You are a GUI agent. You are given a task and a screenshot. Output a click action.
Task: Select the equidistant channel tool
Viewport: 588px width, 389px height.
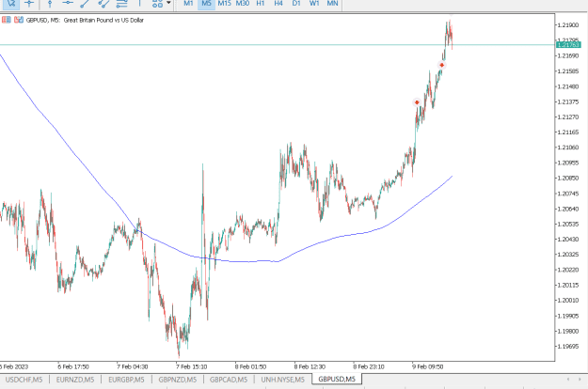tap(103, 4)
